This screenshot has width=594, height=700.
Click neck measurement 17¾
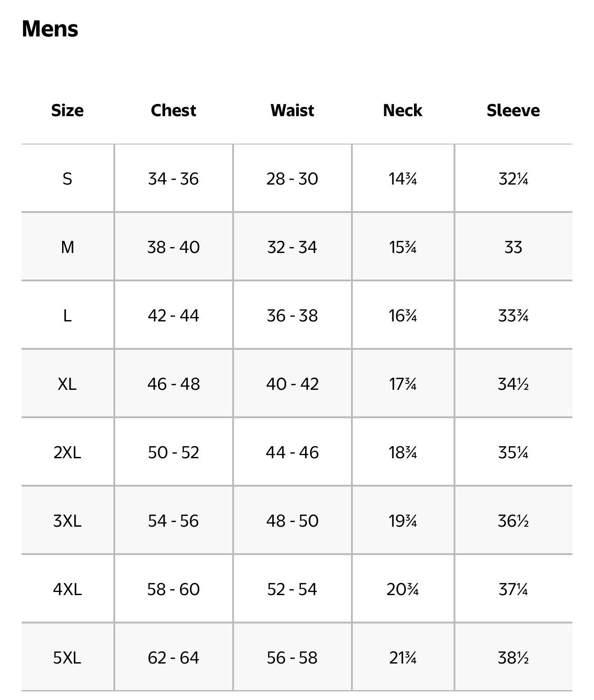pyautogui.click(x=403, y=384)
